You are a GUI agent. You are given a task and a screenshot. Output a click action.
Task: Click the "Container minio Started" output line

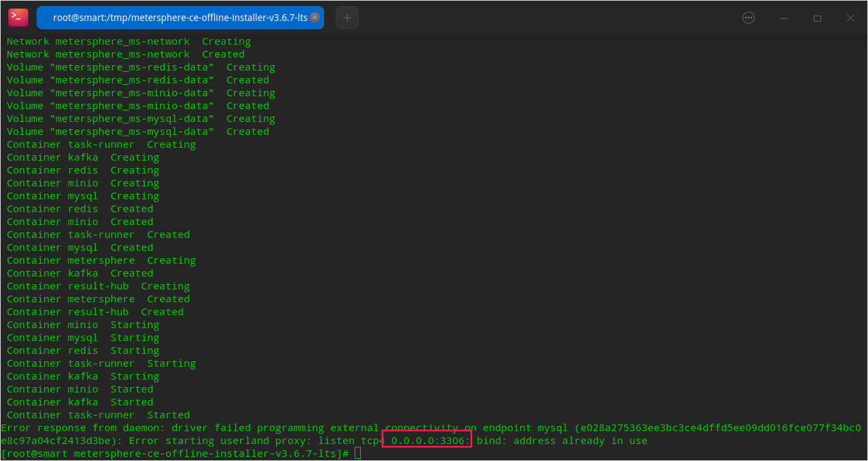pyautogui.click(x=80, y=389)
